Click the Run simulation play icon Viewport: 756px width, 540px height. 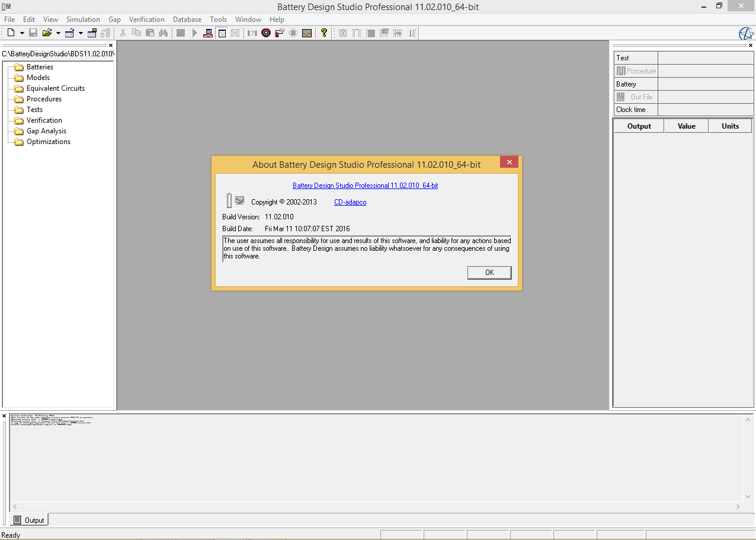tap(194, 33)
